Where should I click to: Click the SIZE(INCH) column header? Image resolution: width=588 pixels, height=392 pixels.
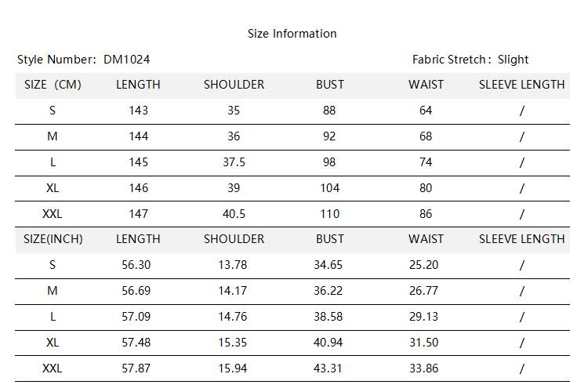[x=53, y=239]
